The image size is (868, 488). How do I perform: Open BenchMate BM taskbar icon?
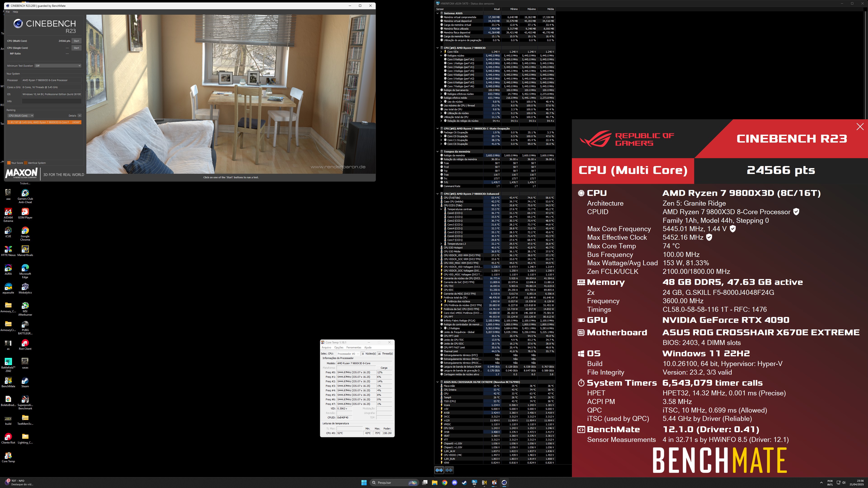pos(484,483)
